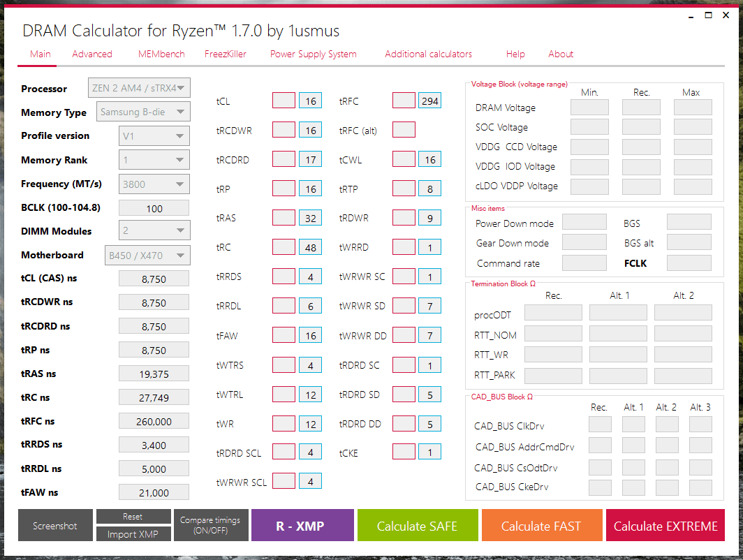The image size is (743, 560).
Task: Click the BCLK value field
Action: tap(154, 209)
